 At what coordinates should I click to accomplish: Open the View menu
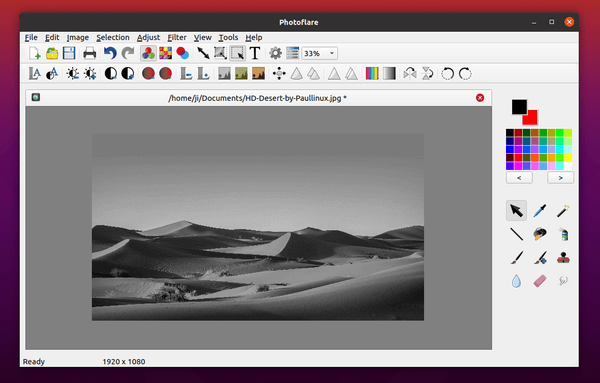[x=202, y=37]
